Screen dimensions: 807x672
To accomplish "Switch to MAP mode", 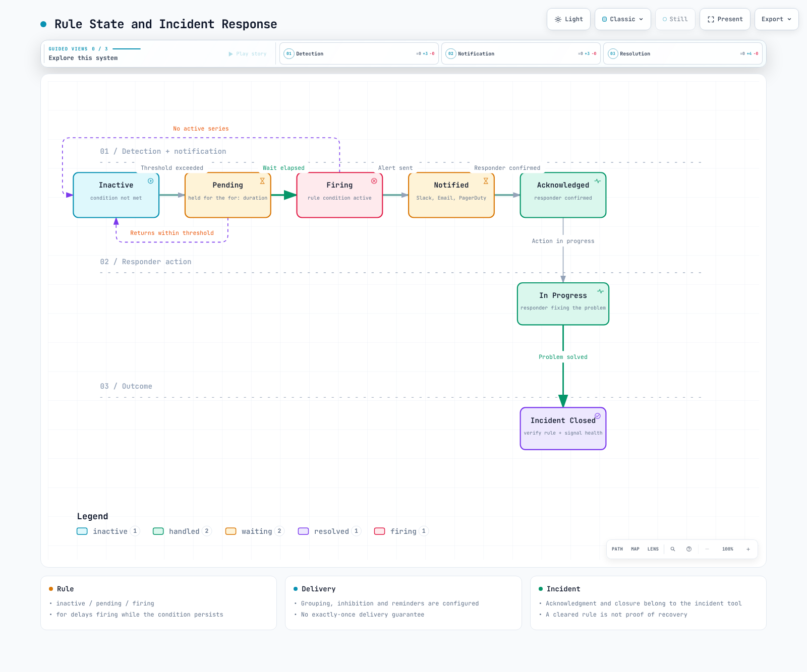I will click(x=635, y=549).
